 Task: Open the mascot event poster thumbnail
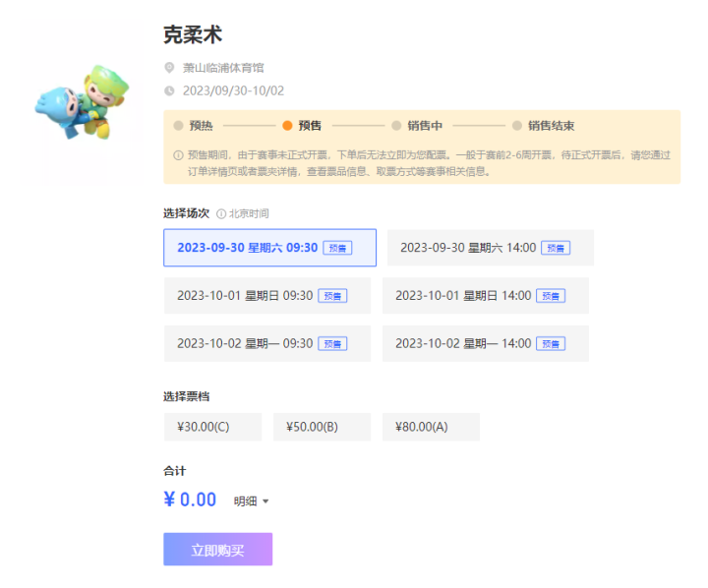83,102
